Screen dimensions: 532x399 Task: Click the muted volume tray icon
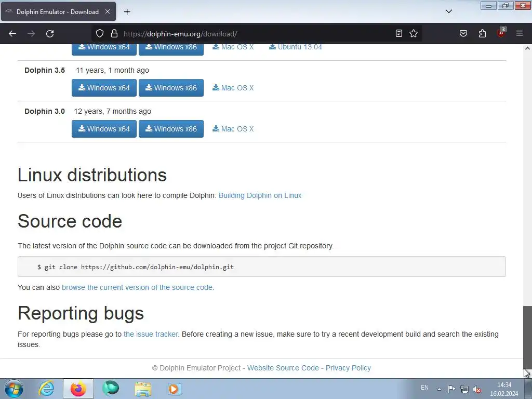[x=477, y=389]
